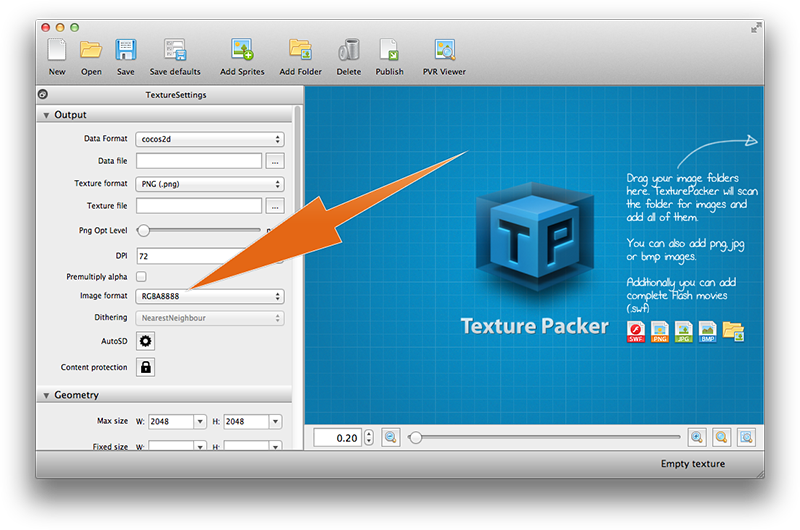
Task: Click the Save defaults icon
Action: click(175, 50)
